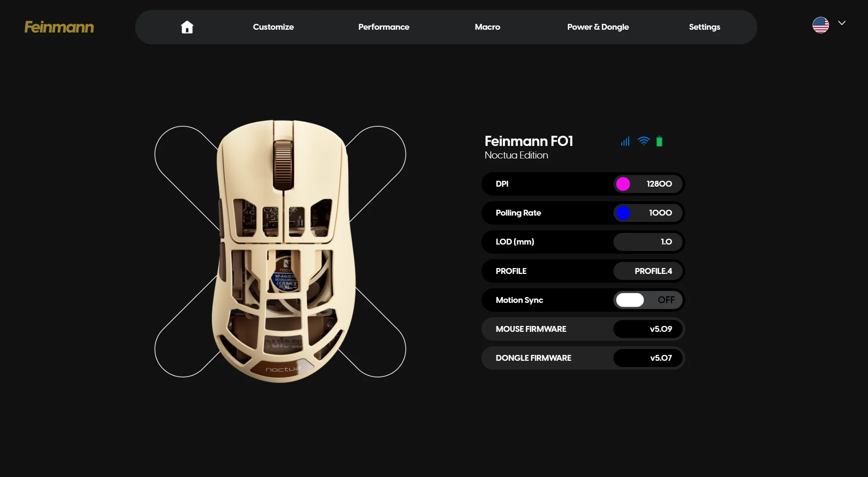The width and height of the screenshot is (868, 477).
Task: Go to the Home icon tab
Action: coord(187,27)
